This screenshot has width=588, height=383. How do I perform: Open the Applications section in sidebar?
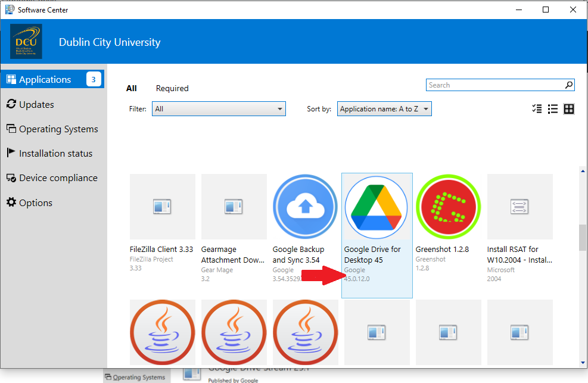[x=52, y=79]
